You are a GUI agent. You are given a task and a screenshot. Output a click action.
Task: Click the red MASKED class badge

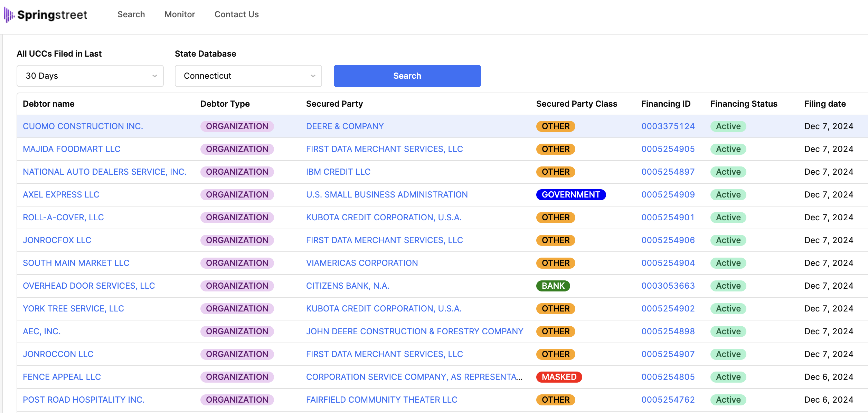tap(559, 377)
